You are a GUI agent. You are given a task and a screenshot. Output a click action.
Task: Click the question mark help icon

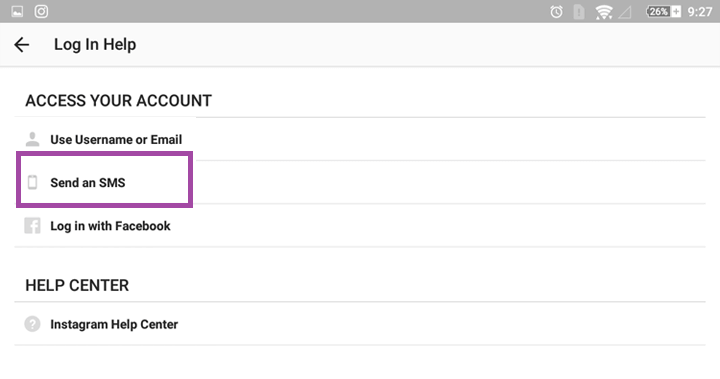pos(32,324)
